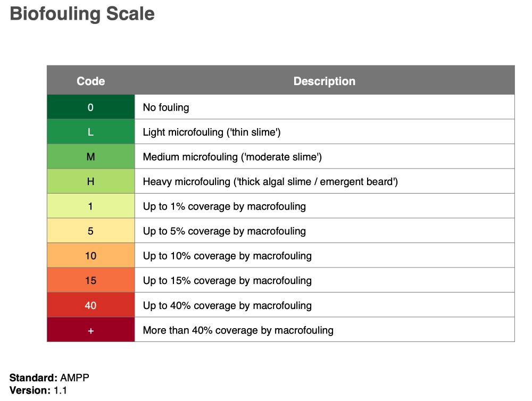The height and width of the screenshot is (401, 532).
Task: Click the 'M' medium microfouling color cell
Action: click(x=90, y=157)
